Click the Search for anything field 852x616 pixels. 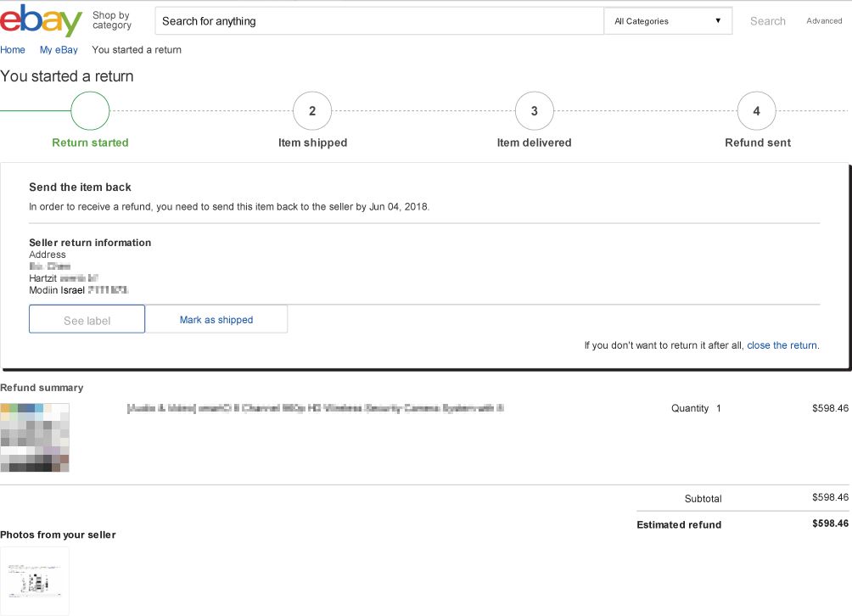click(378, 20)
